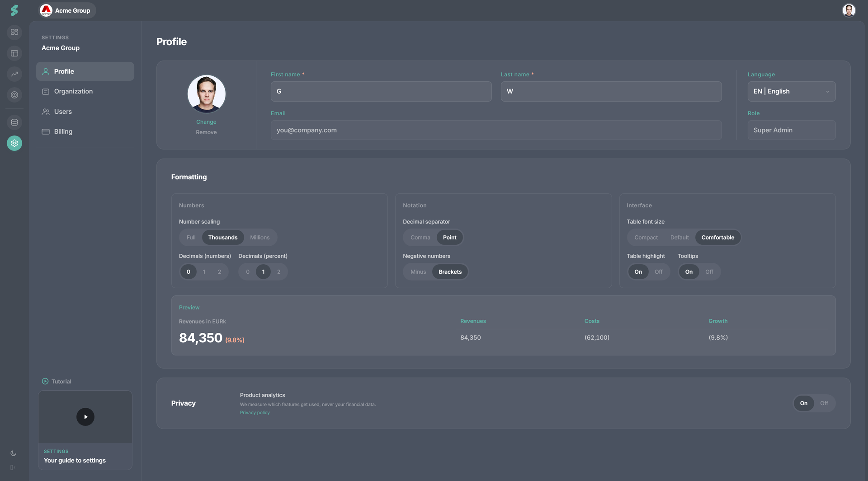Turn Product analytics Off
868x481 pixels.
(x=824, y=403)
